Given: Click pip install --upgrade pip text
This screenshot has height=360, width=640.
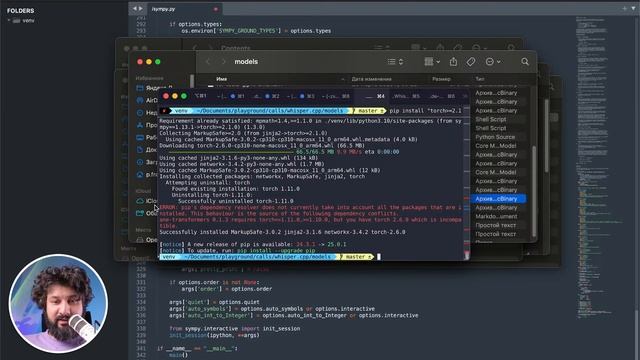Looking at the screenshot, I should tap(276, 250).
